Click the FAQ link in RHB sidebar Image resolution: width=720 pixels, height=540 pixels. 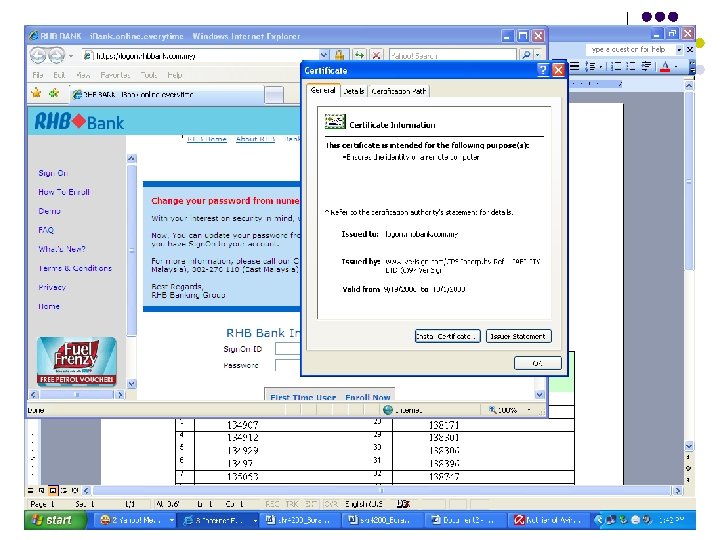coord(46,230)
